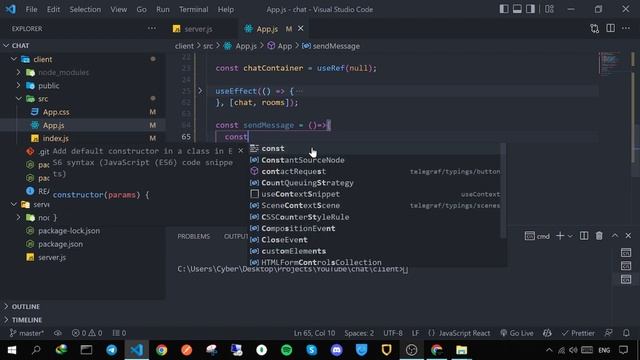Screen dimensions: 640x360
Task: Open the Terminal menu
Action: pyautogui.click(x=194, y=9)
